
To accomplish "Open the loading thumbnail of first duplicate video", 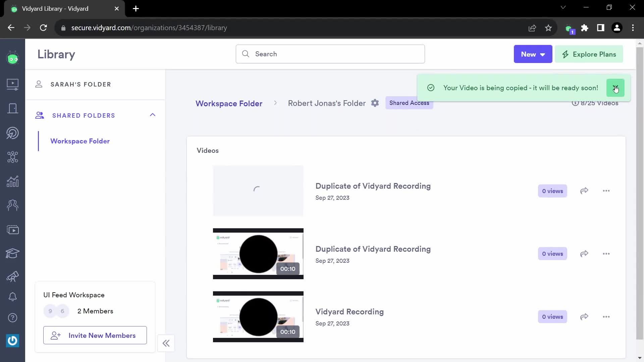I will coord(258,191).
